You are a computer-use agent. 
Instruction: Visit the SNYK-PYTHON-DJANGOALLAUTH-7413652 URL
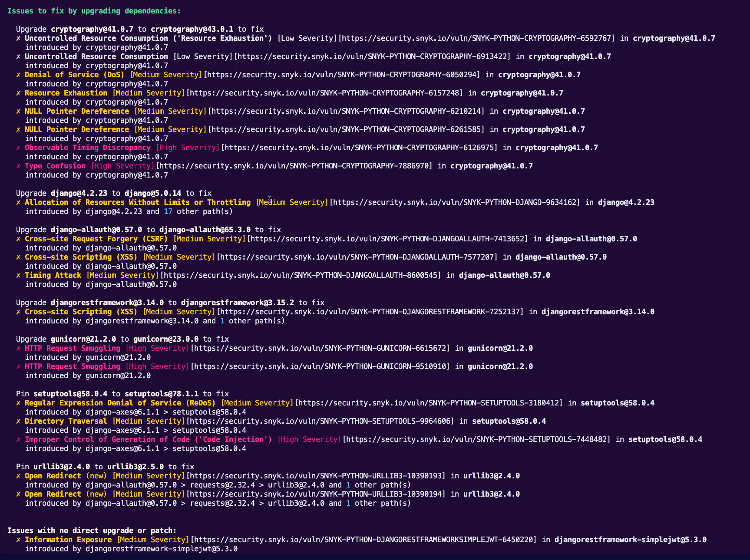387,239
